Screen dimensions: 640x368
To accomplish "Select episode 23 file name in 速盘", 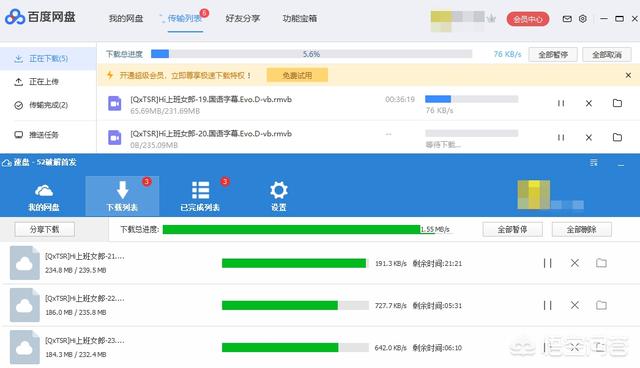I will click(84, 340).
